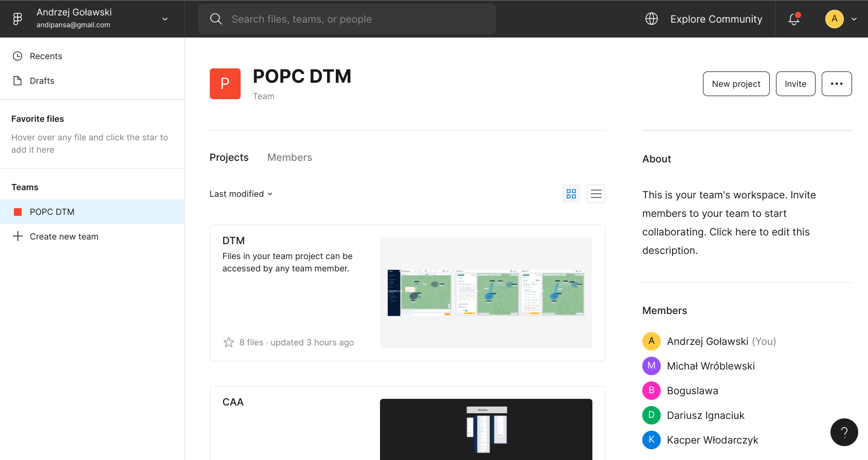Click Boguslawa in members list
Image resolution: width=868 pixels, height=460 pixels.
click(x=692, y=391)
